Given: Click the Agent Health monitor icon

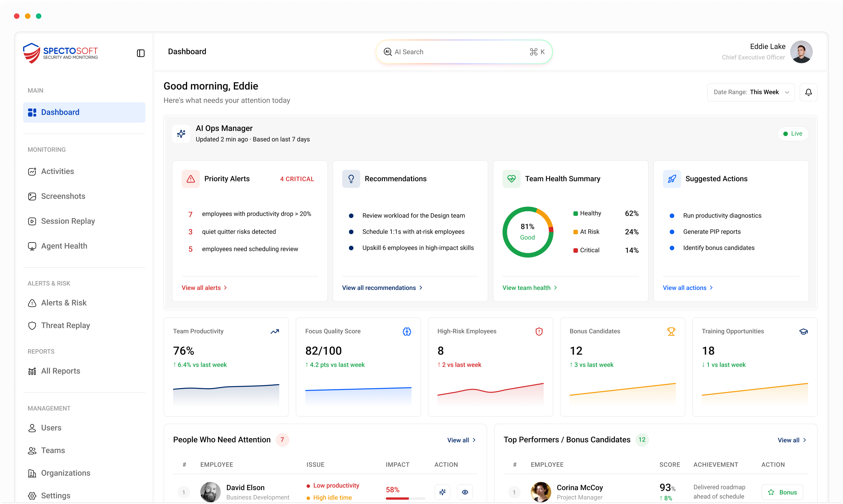Looking at the screenshot, I should click(x=32, y=246).
